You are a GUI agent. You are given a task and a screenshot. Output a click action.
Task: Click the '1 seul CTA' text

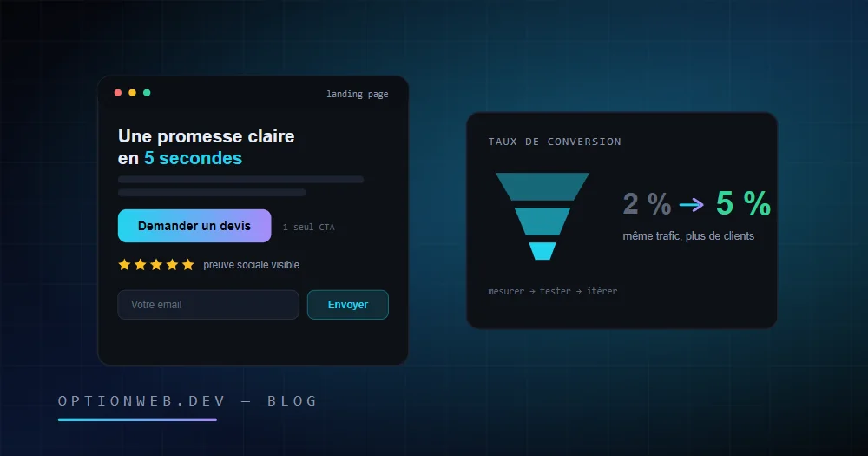(x=308, y=228)
